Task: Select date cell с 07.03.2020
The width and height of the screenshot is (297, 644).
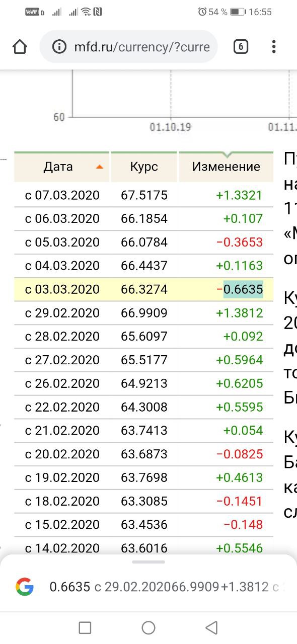Action: pos(62,195)
